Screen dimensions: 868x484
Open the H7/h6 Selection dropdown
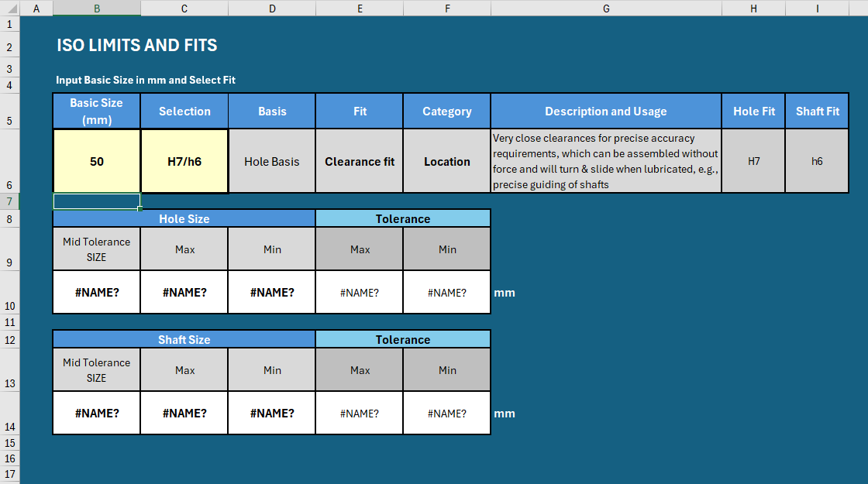(x=183, y=160)
